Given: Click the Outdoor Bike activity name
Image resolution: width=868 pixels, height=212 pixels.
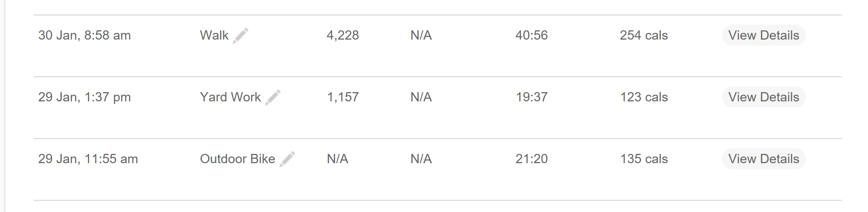Looking at the screenshot, I should tap(238, 159).
